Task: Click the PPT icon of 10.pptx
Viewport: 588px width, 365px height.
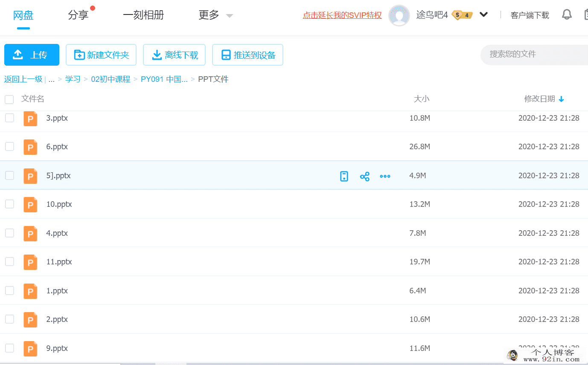Action: click(x=30, y=205)
